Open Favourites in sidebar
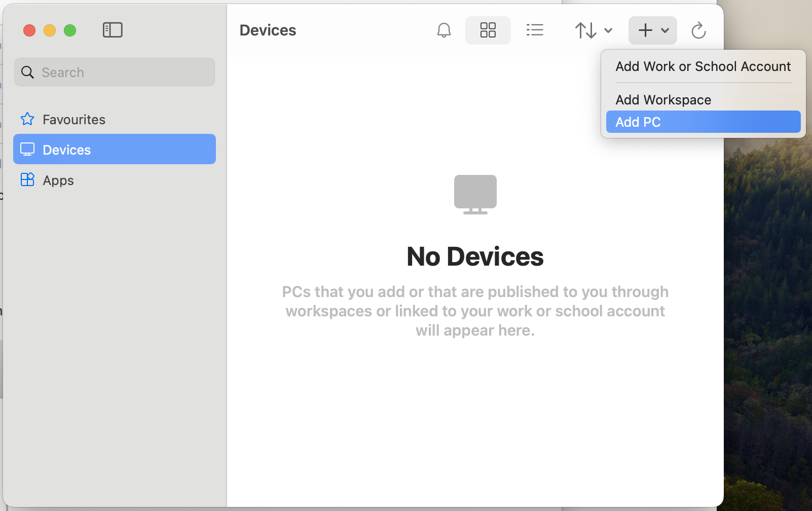Viewport: 812px width, 511px height. pos(74,119)
